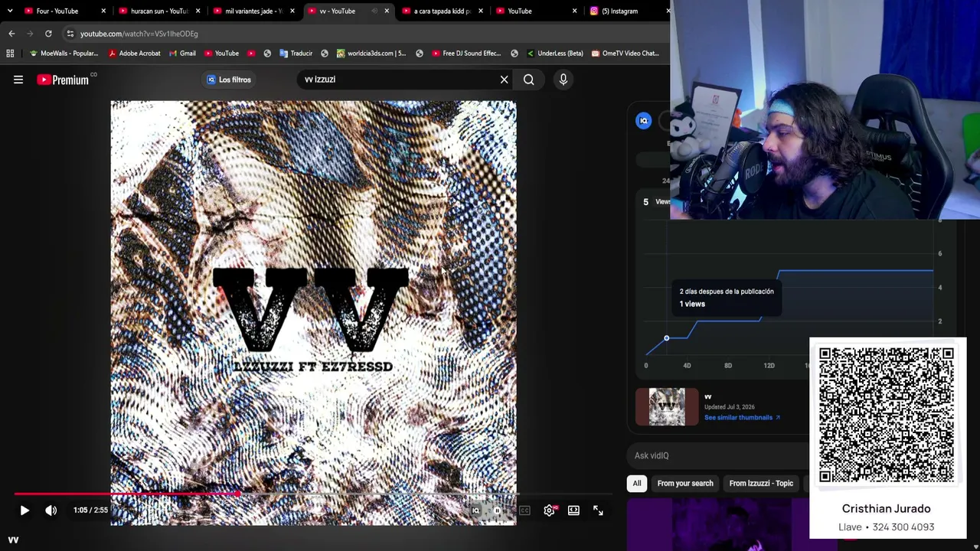Screen dimensions: 980x551
Task: Toggle theater mode in the player
Action: click(x=573, y=510)
